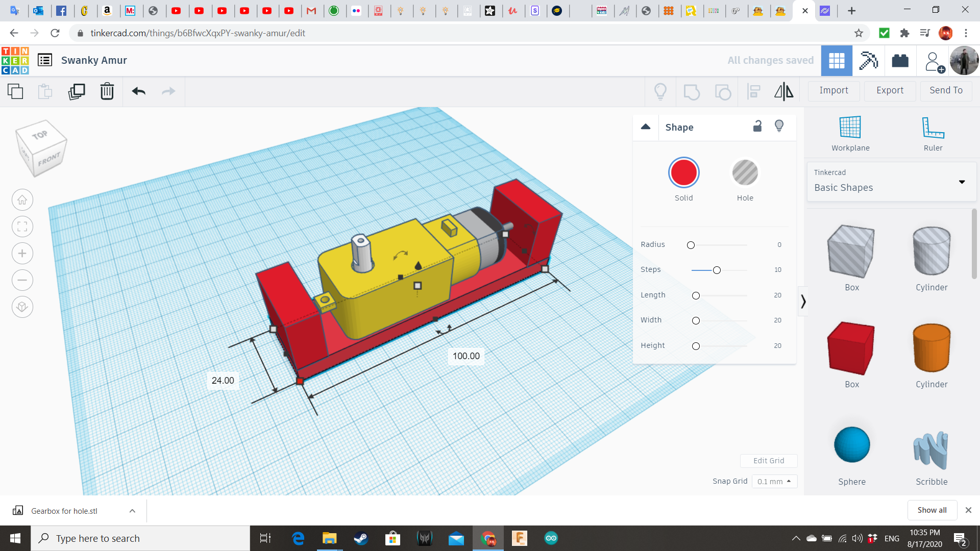Click the Duplicate and repeat icon
The height and width of the screenshot is (551, 980).
pos(77,91)
